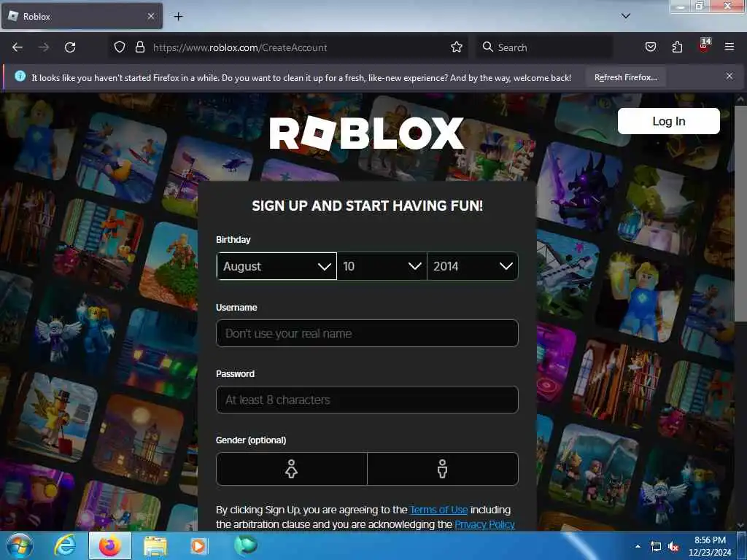
Task: Open the birthday month dropdown showing August
Action: [x=276, y=266]
